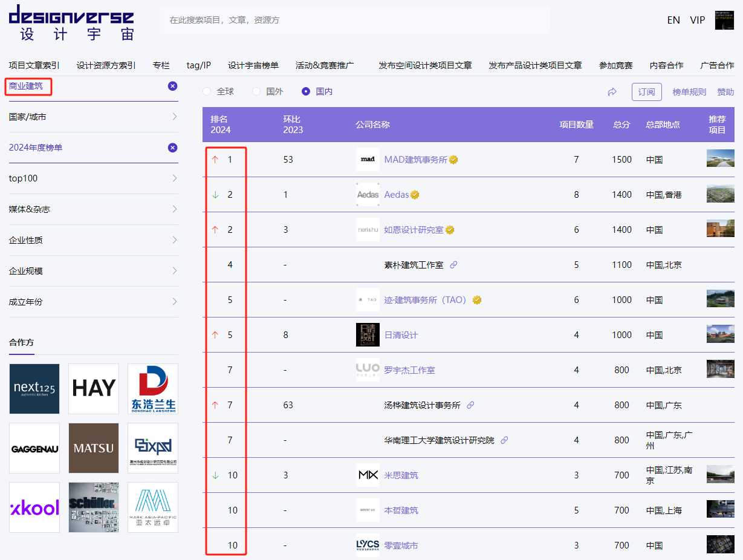Open the MATSU partner logo
The image size is (743, 560).
94,448
